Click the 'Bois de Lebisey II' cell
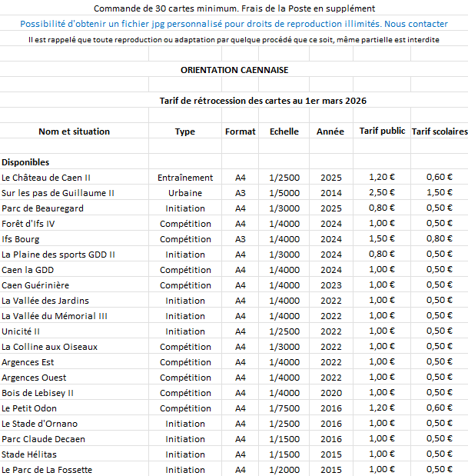 pyautogui.click(x=38, y=393)
